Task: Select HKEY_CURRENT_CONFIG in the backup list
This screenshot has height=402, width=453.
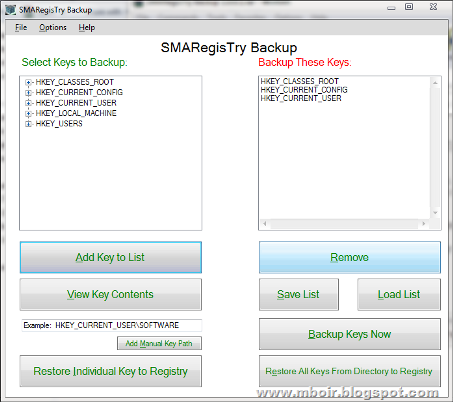Action: (304, 90)
